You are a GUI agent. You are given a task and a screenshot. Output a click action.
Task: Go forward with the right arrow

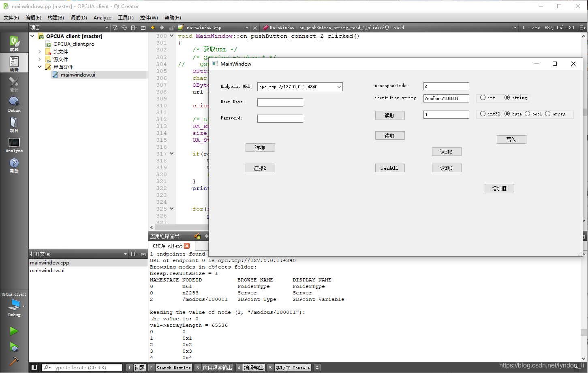tap(162, 28)
